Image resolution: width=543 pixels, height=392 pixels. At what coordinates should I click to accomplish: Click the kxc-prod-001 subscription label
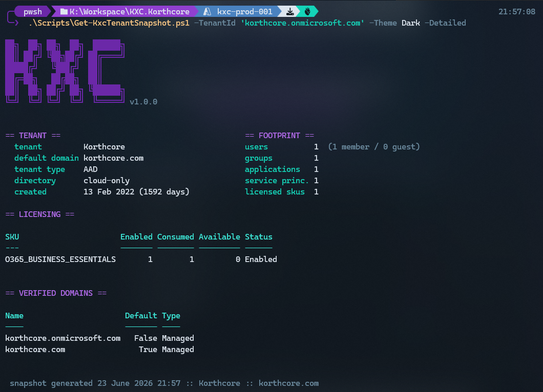(x=244, y=12)
